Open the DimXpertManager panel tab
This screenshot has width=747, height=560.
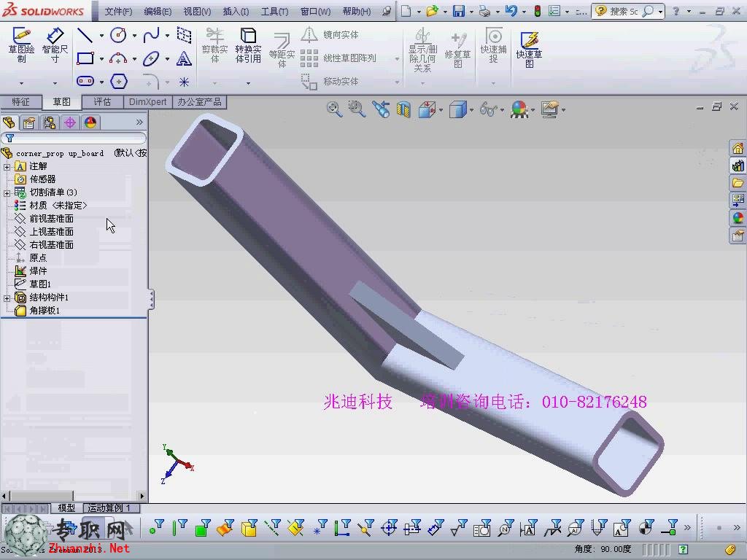click(x=70, y=122)
